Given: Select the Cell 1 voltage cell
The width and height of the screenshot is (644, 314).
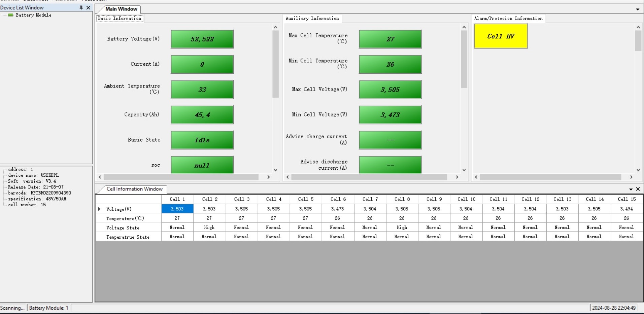Looking at the screenshot, I should [177, 209].
